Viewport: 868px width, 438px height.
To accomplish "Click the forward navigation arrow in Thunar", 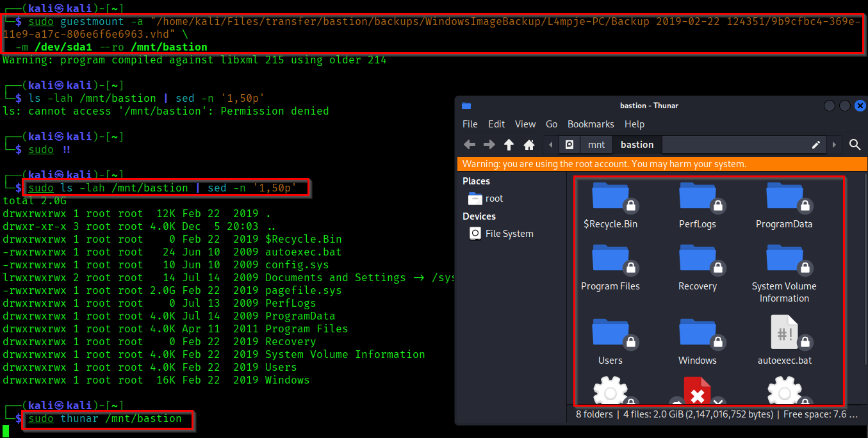I will tap(488, 145).
